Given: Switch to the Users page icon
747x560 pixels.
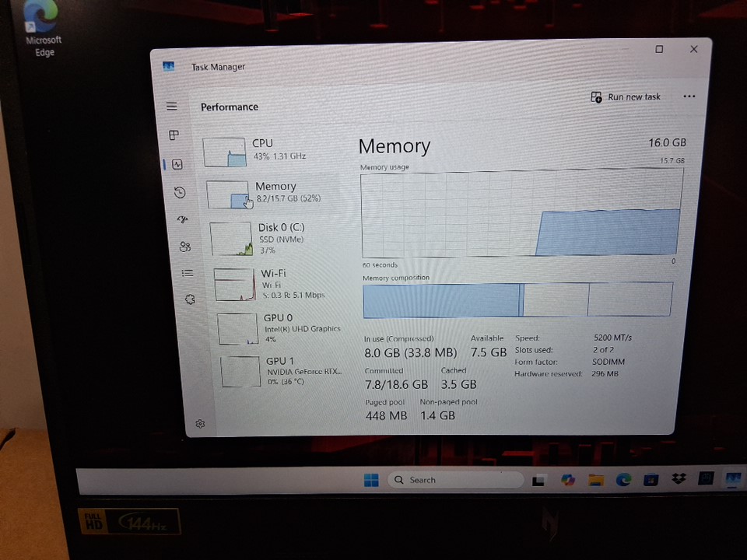Looking at the screenshot, I should [185, 247].
